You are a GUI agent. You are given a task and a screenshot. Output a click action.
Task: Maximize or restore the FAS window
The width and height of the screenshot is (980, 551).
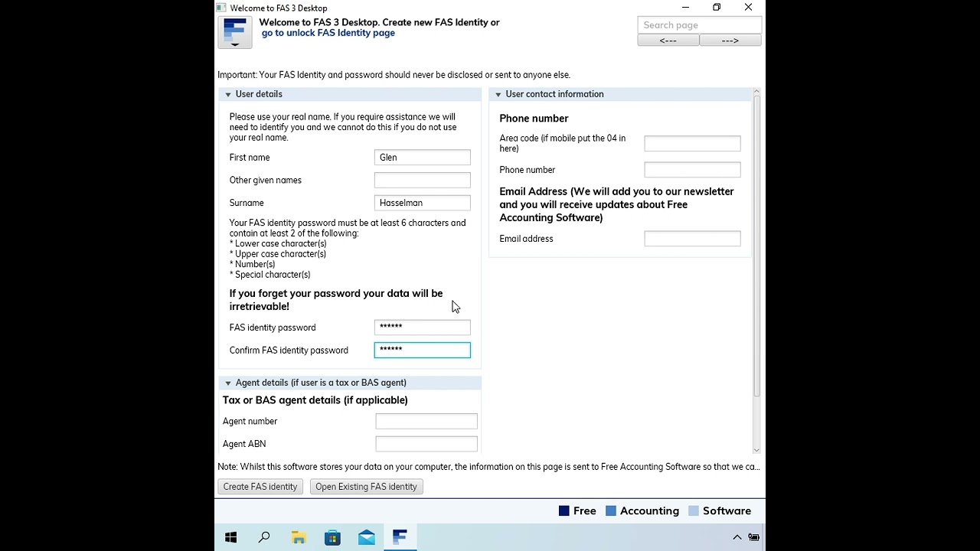(717, 8)
